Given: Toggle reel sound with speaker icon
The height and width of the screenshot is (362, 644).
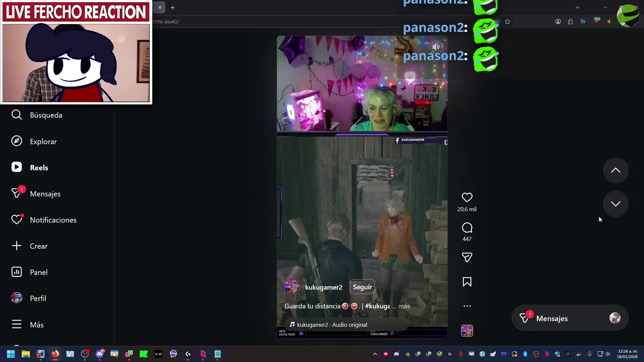Looking at the screenshot, I should (x=436, y=47).
